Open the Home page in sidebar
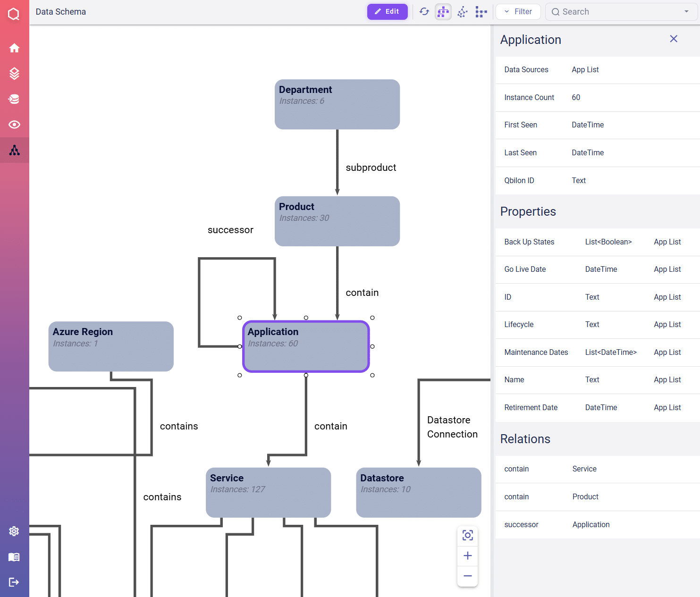700x597 pixels. (x=14, y=48)
